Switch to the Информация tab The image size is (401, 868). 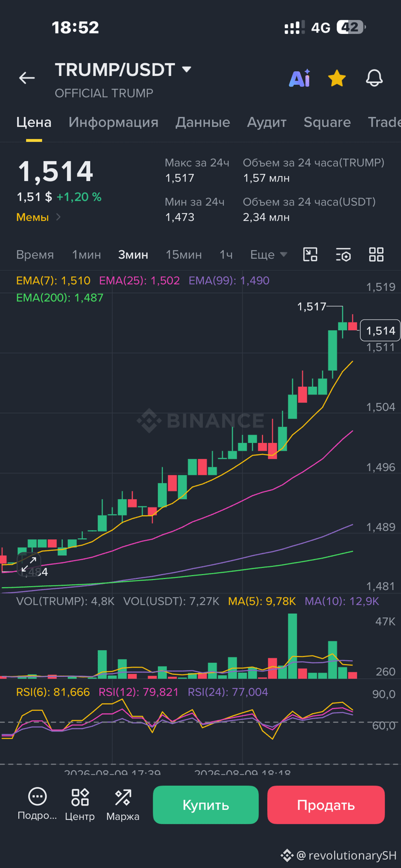[x=113, y=122]
